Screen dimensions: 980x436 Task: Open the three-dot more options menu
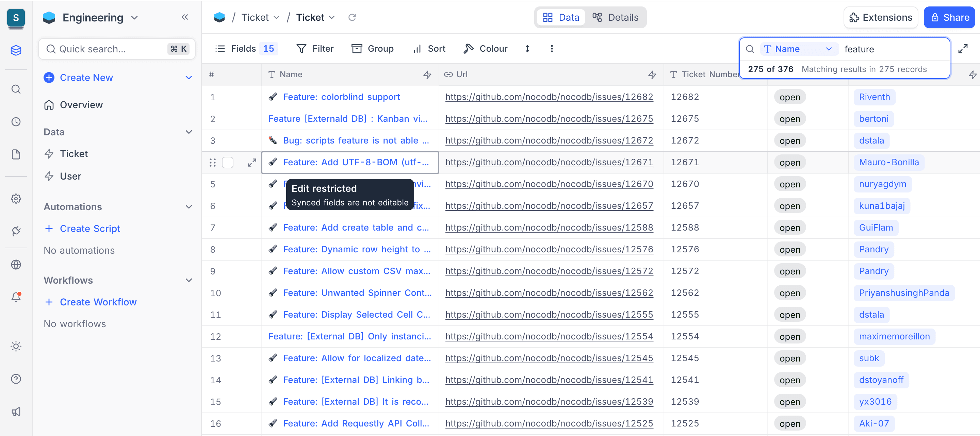tap(552, 49)
